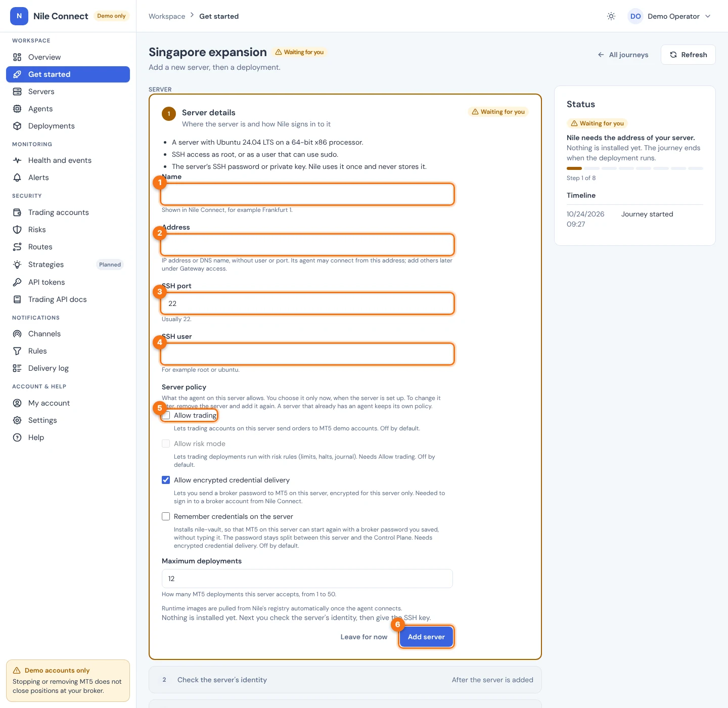Click the Nile Connect logo
728x708 pixels.
pyautogui.click(x=19, y=16)
